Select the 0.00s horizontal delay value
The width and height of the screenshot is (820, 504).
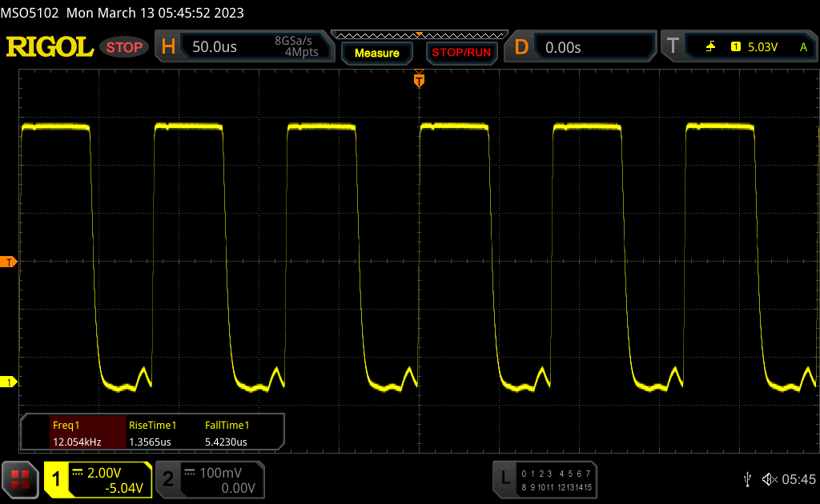click(x=563, y=47)
